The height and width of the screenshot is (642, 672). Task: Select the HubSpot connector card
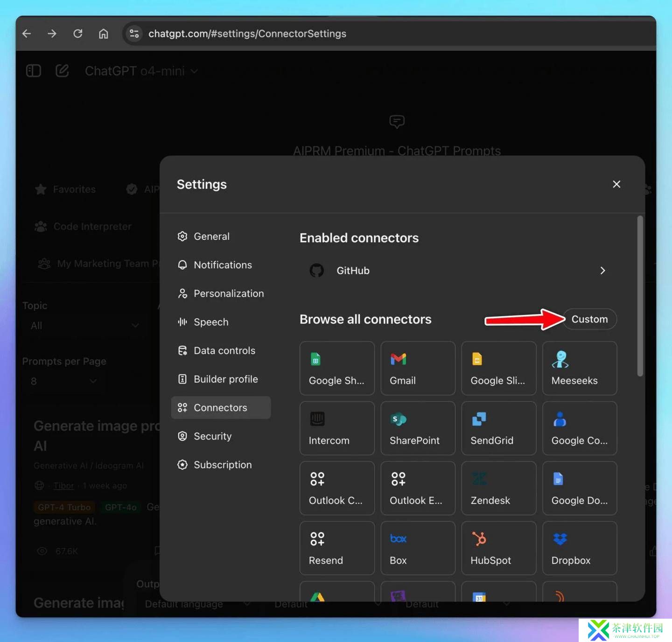(499, 548)
